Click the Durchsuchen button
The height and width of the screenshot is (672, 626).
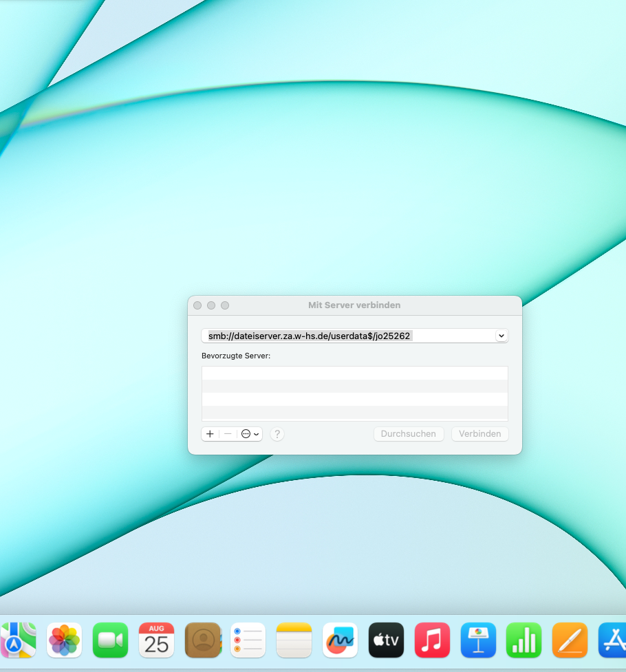[409, 434]
